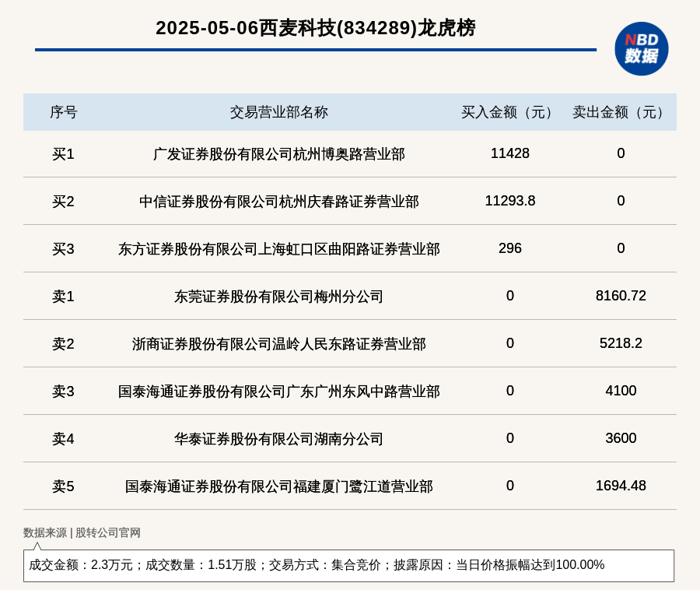The width and height of the screenshot is (700, 590).
Task: Select the 卖5 row label
Action: [x=64, y=486]
